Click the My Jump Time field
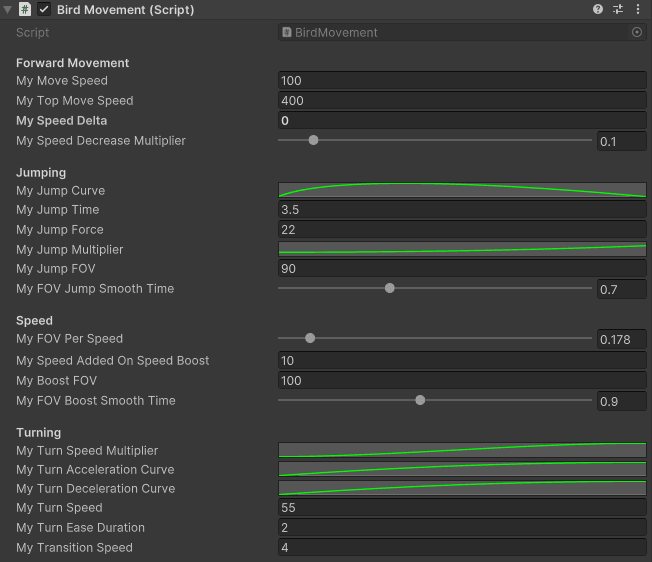 (x=462, y=210)
